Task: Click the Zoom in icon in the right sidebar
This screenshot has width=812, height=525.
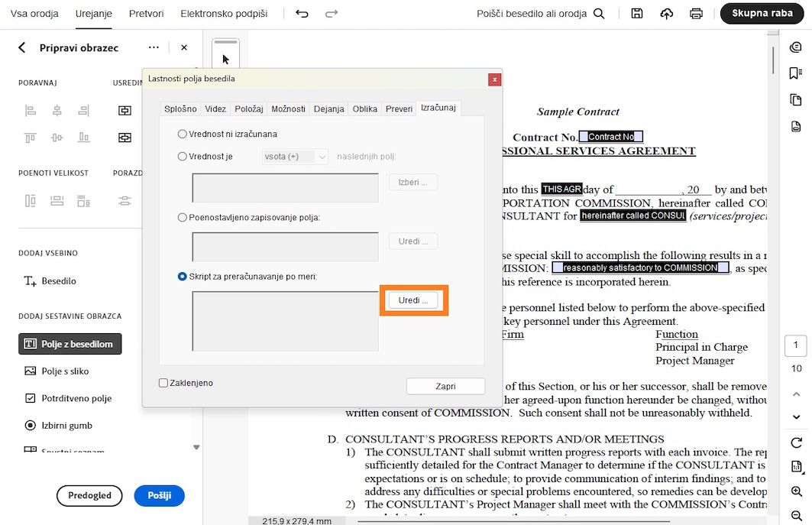Action: pos(796,491)
